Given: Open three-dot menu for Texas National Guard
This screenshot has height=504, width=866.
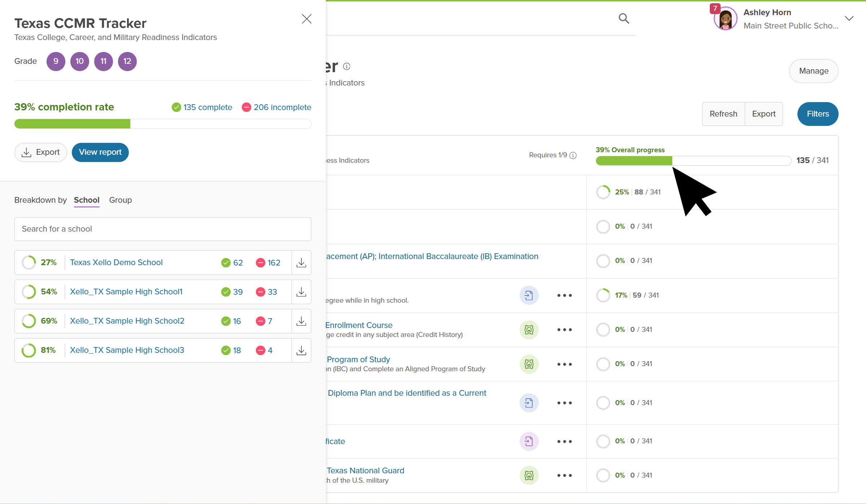Looking at the screenshot, I should [x=564, y=475].
